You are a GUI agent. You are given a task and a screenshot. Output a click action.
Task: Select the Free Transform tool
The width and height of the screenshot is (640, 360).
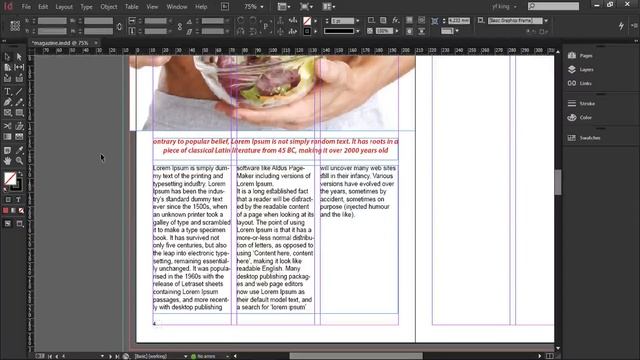[19, 126]
